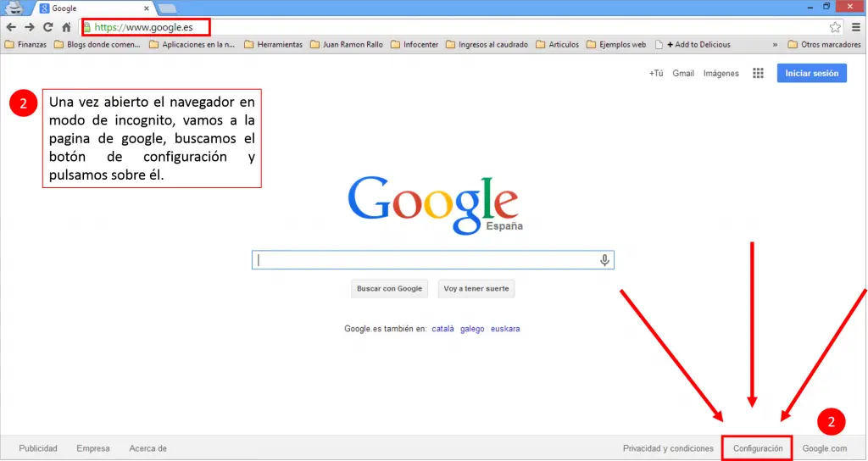Image resolution: width=868 pixels, height=461 pixels.
Task: Minimize the Chrome window
Action: point(810,7)
